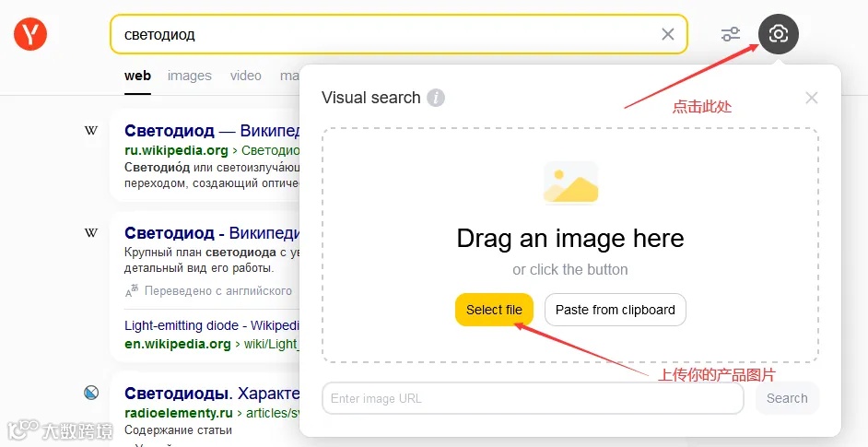Viewport: 868px width, 447px height.
Task: Focus the Enter image URL field
Action: (x=533, y=398)
